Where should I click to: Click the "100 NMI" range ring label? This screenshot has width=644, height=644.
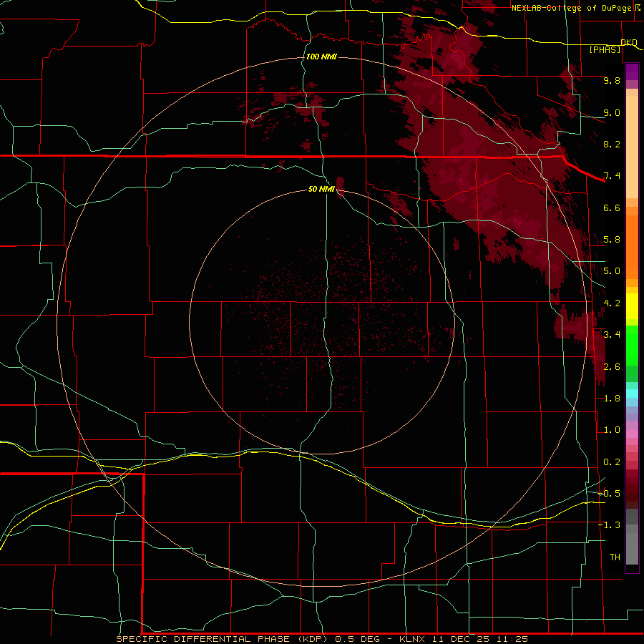[x=321, y=57]
